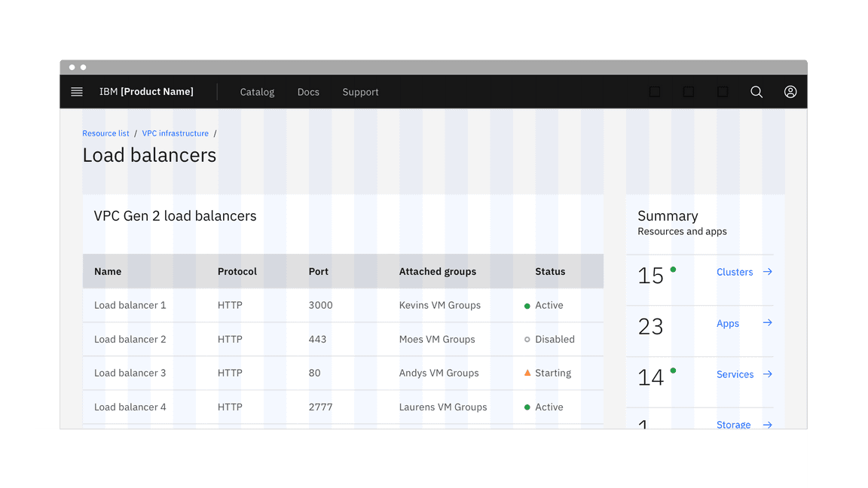
Task: Click the arrow icon next to Services
Action: coord(767,374)
